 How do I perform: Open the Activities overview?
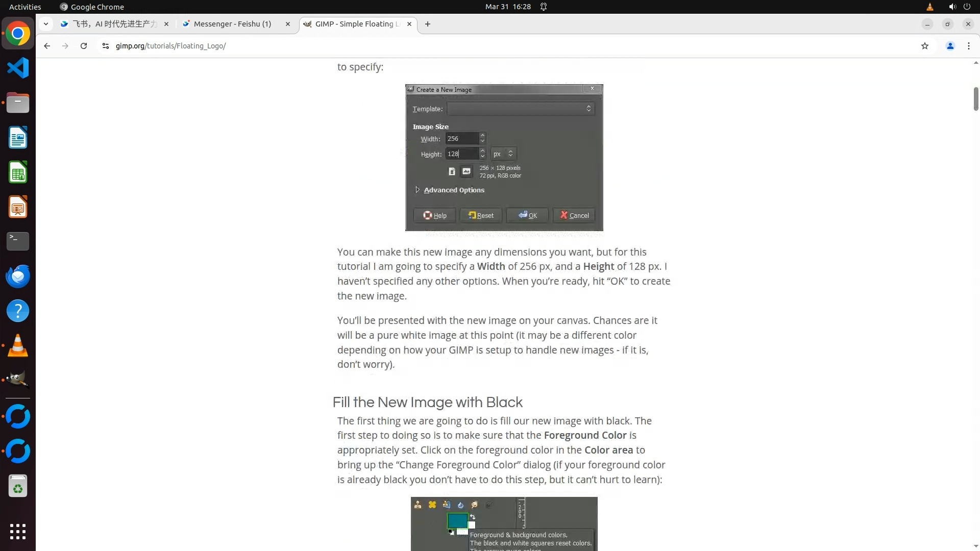pos(25,7)
